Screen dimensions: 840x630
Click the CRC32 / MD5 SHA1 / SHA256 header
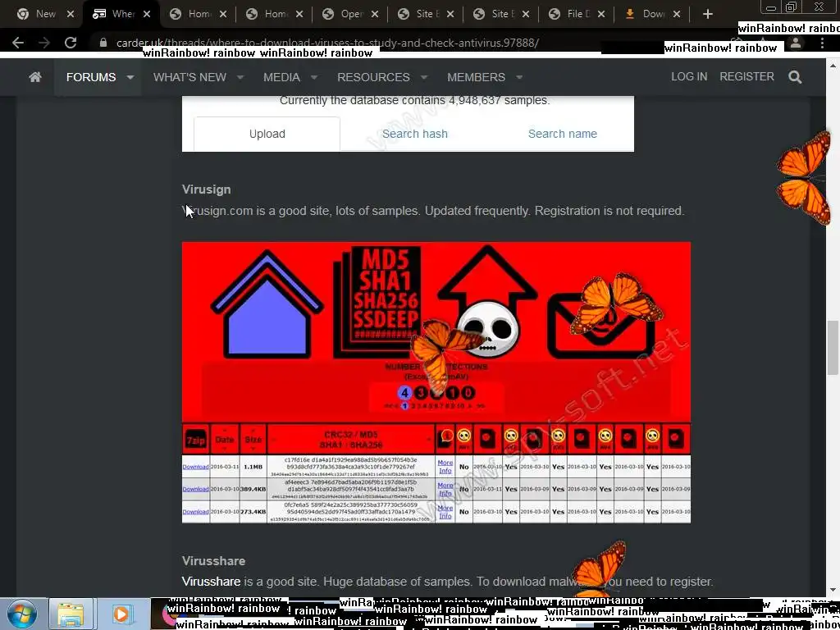pyautogui.click(x=351, y=440)
